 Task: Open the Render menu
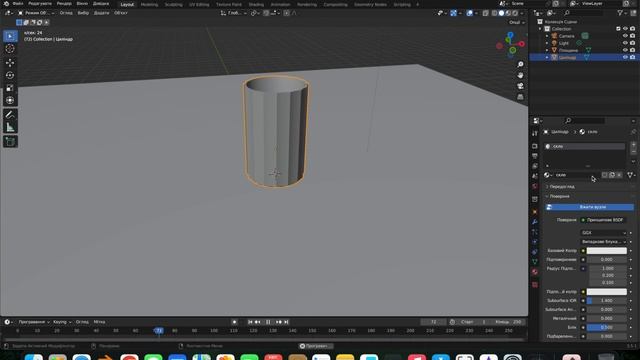pos(64,4)
